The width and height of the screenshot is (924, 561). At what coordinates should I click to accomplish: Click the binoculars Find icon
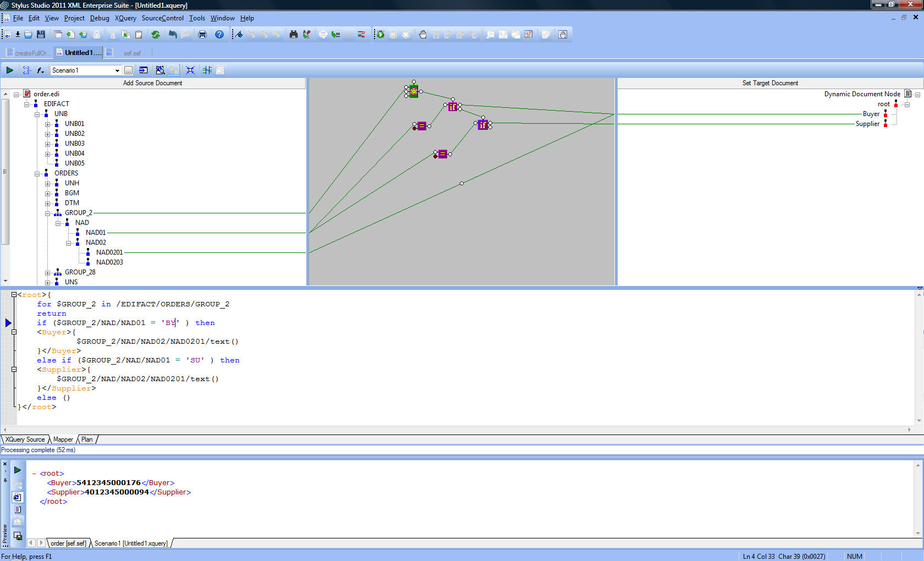tap(294, 35)
